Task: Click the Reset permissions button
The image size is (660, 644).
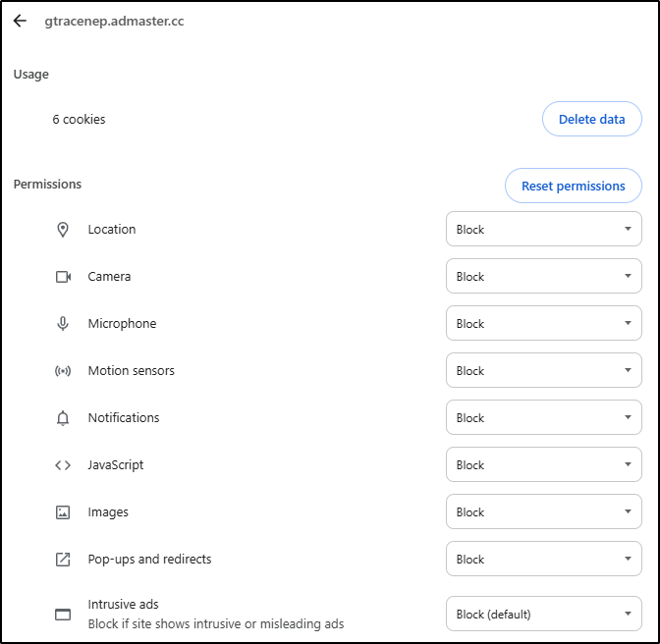Action: (x=573, y=186)
